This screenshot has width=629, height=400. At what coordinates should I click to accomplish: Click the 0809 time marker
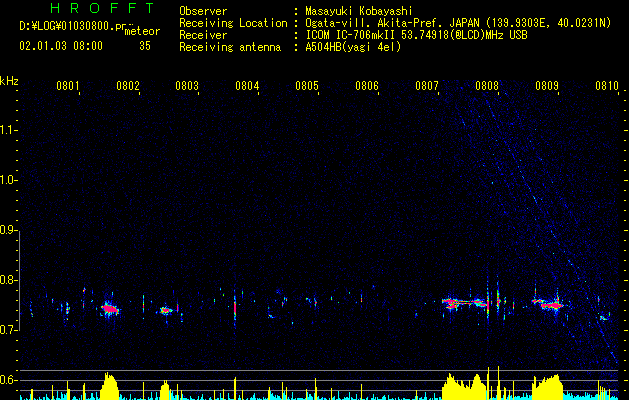547,86
